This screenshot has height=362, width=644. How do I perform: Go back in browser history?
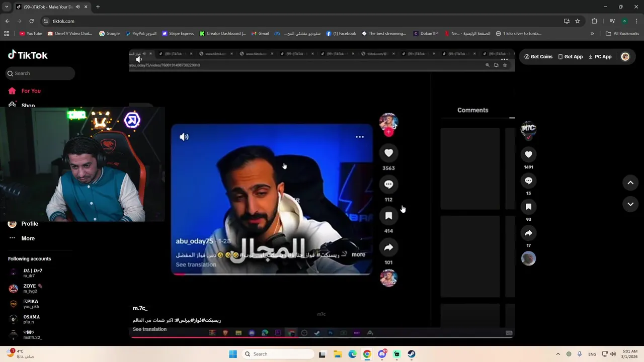point(8,21)
